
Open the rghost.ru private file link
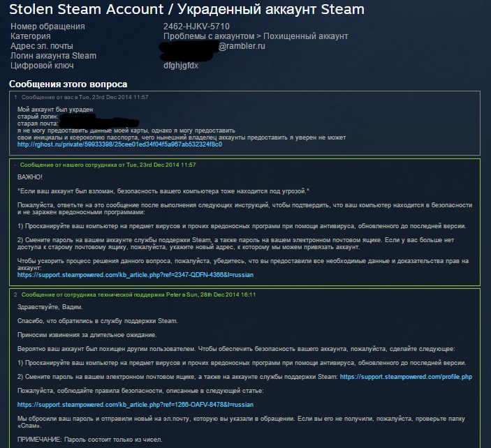coord(119,144)
